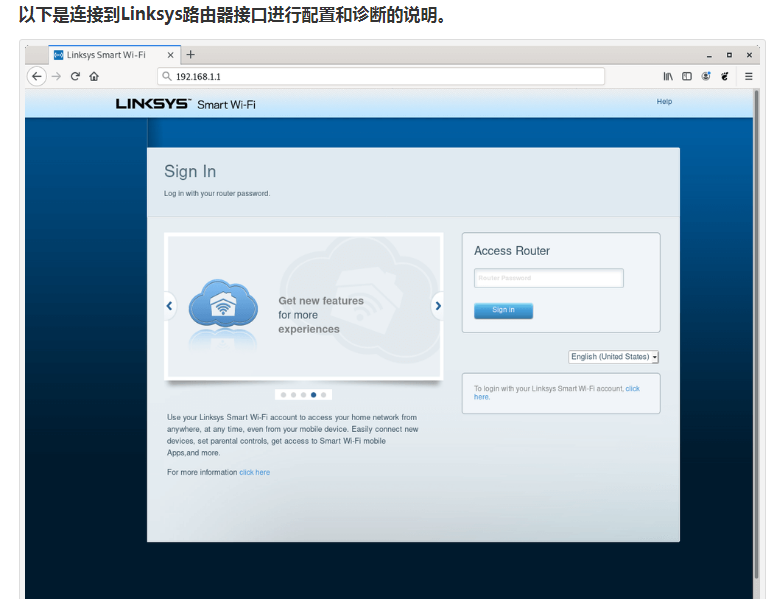Show previous slide with left chevron

(x=169, y=305)
